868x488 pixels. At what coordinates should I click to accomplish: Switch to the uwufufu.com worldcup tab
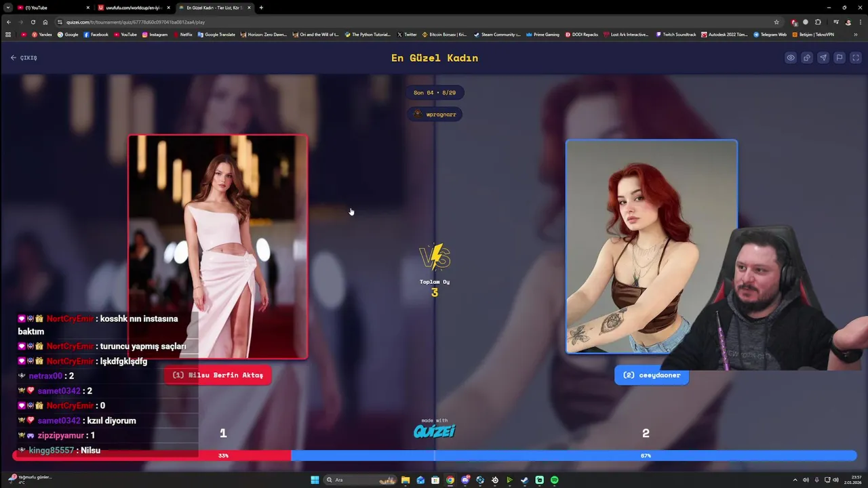tap(134, 7)
